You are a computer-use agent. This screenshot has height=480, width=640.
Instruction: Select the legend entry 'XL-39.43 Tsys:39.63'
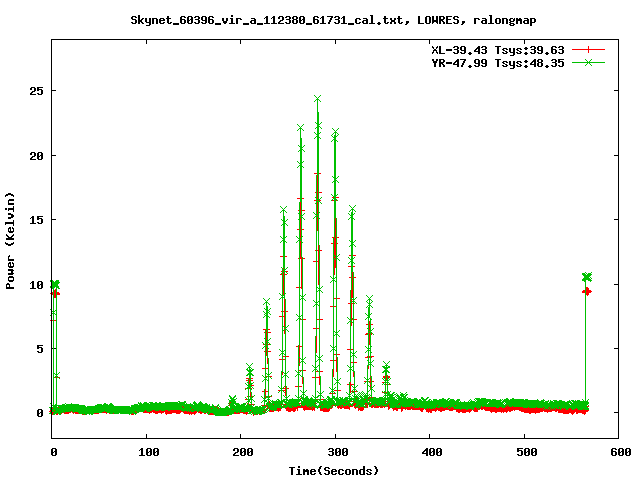498,50
